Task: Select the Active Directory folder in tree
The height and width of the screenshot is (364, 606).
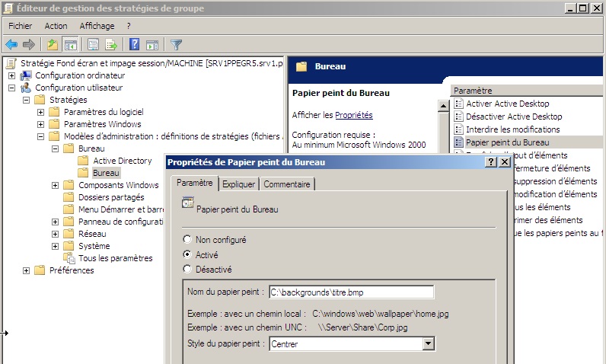Action: pos(122,161)
